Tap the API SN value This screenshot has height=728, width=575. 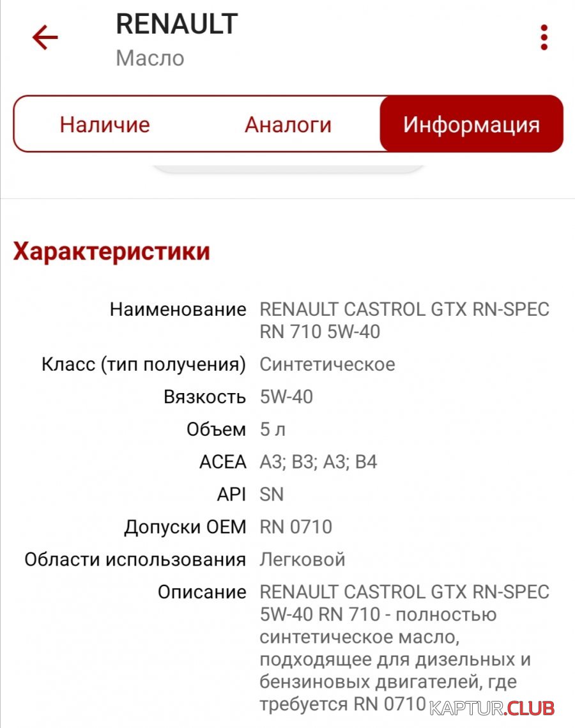coord(272,495)
